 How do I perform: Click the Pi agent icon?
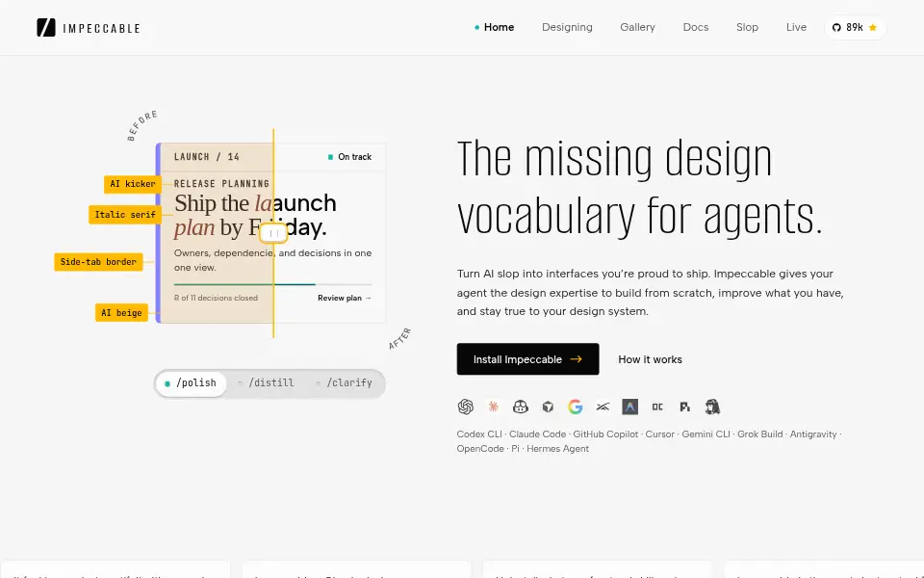[684, 407]
